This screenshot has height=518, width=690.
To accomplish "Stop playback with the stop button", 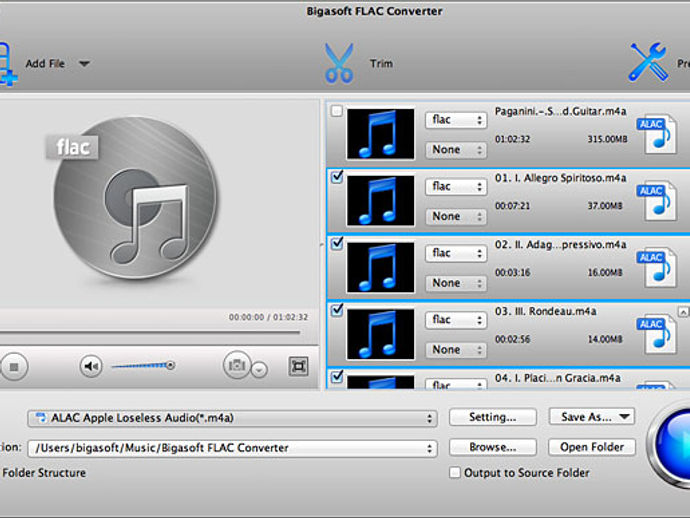I will 14,367.
